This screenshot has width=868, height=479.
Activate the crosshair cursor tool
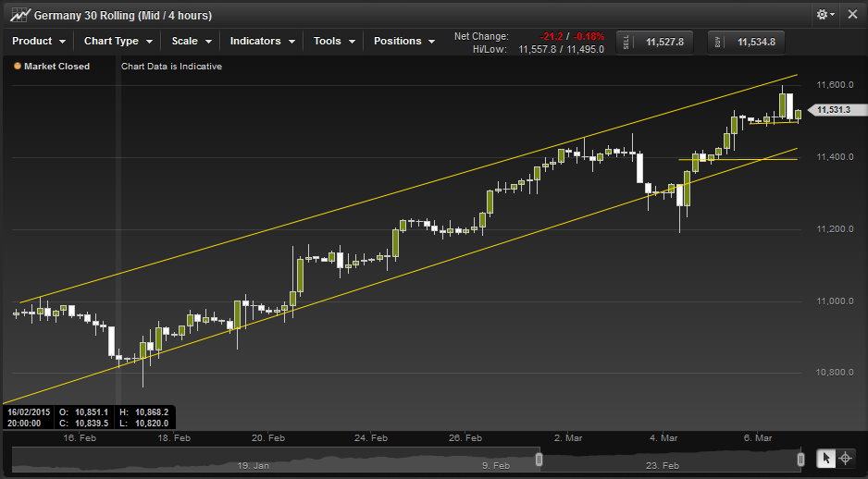click(845, 458)
